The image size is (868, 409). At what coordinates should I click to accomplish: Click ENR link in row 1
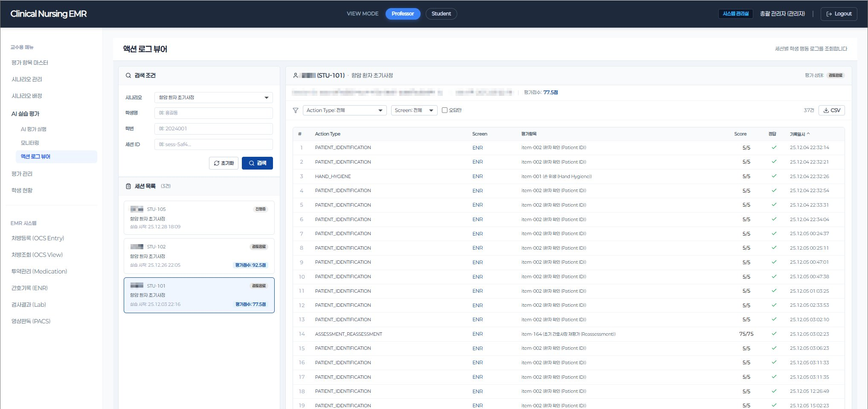pyautogui.click(x=478, y=147)
